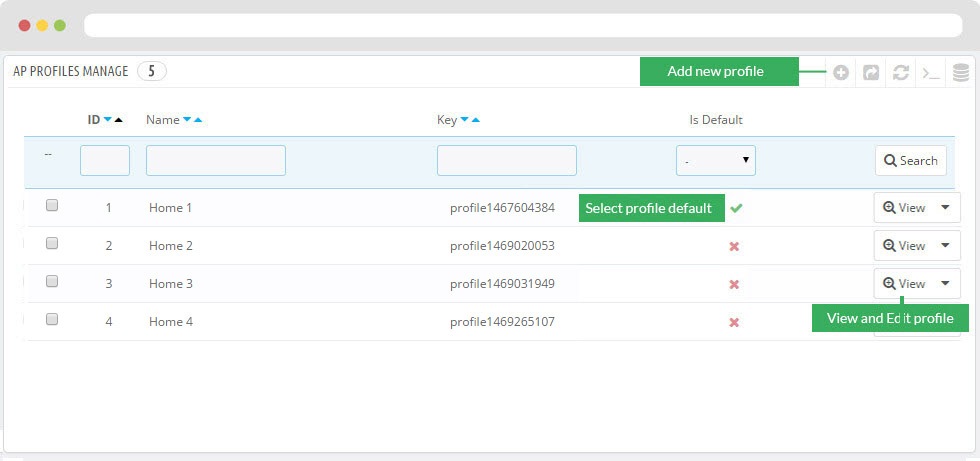Image resolution: width=980 pixels, height=461 pixels.
Task: Expand the Home 2 View action dropdown arrow
Action: tap(946, 245)
